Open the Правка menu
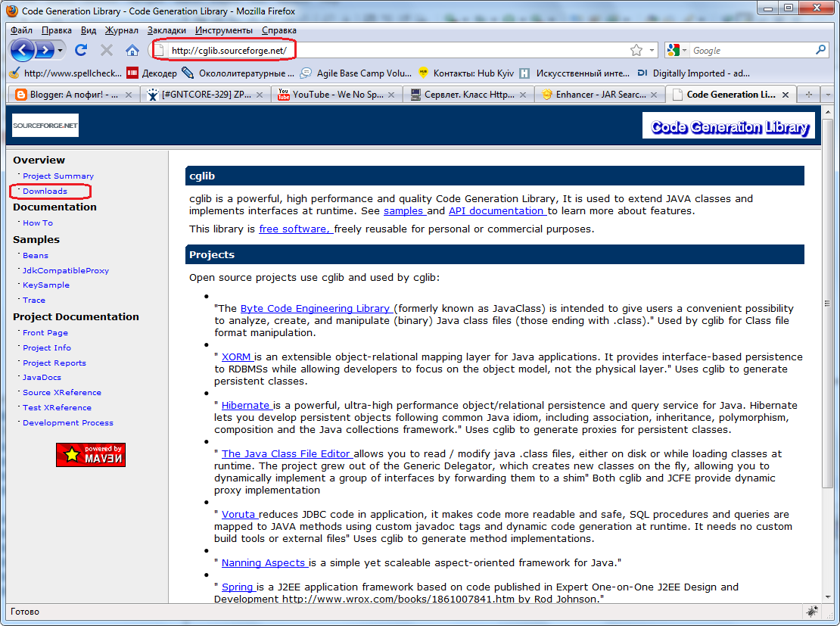 click(x=56, y=30)
